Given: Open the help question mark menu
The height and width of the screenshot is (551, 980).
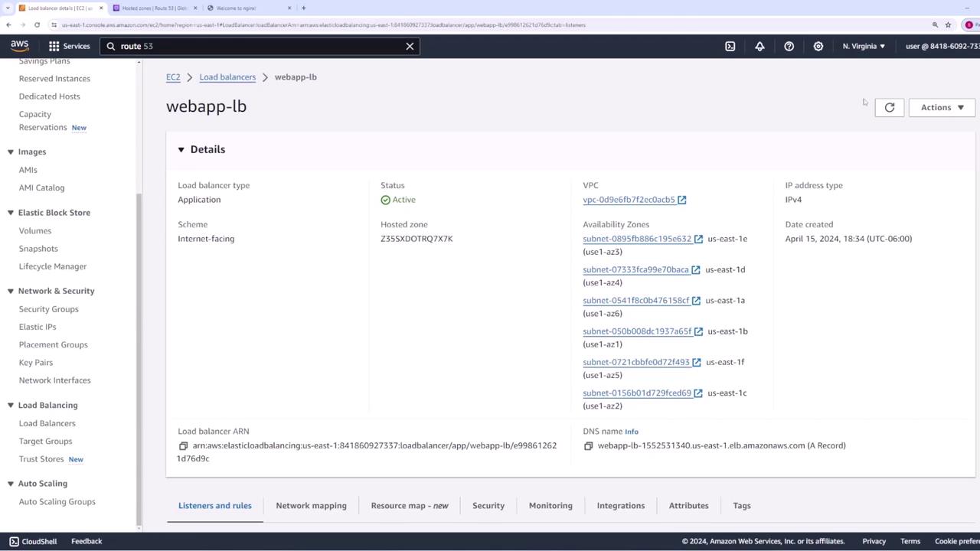Looking at the screenshot, I should click(x=789, y=46).
